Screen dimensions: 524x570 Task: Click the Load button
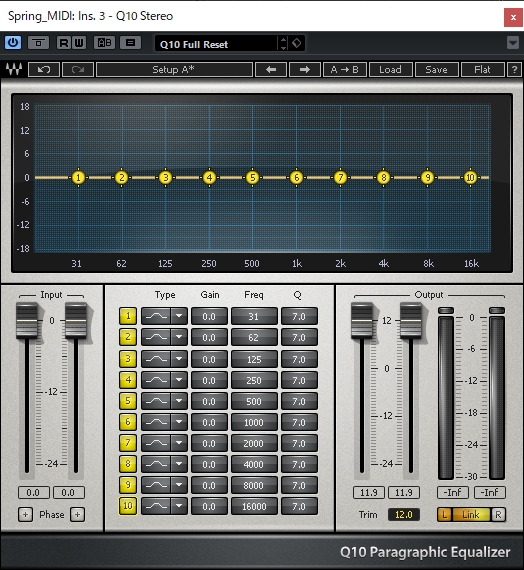tap(391, 69)
